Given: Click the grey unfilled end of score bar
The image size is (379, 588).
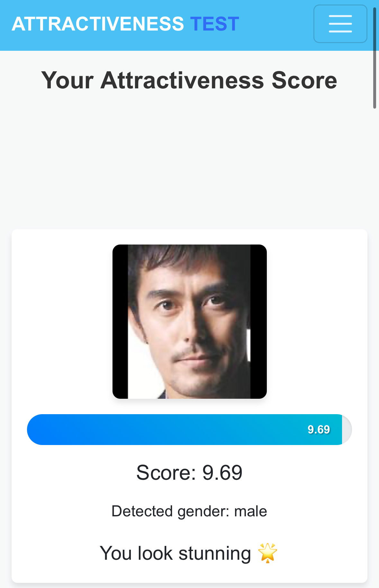Looking at the screenshot, I should 347,429.
